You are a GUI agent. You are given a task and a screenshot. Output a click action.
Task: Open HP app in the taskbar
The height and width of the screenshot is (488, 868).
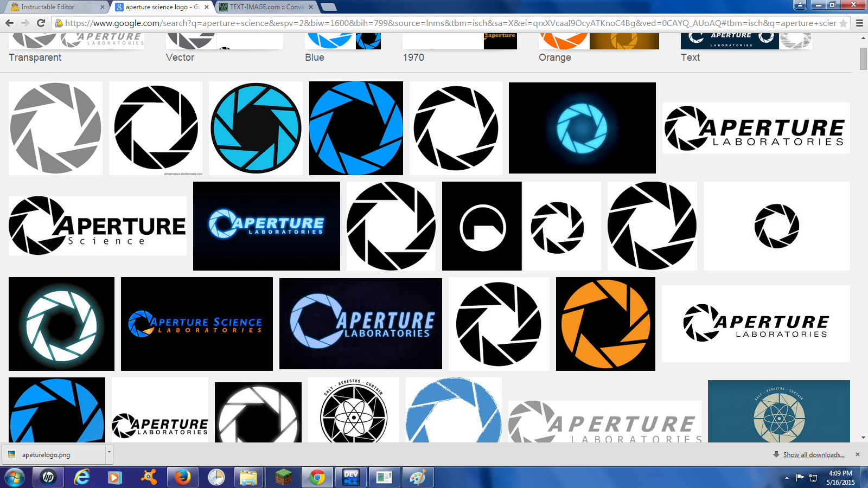(x=48, y=478)
